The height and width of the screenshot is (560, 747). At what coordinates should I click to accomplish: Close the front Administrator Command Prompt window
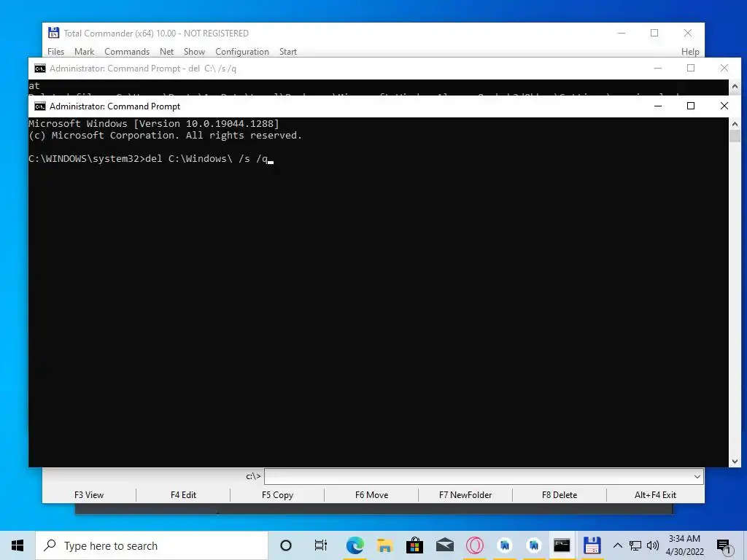(x=724, y=106)
